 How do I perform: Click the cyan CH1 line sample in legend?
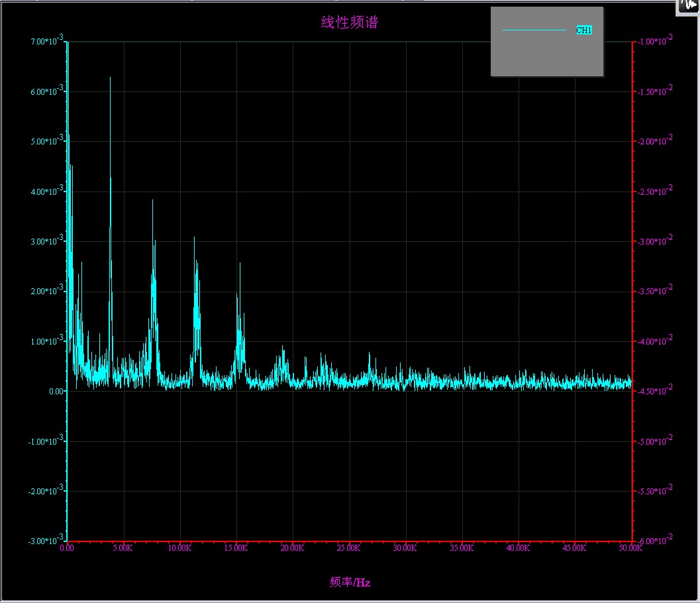pos(534,30)
